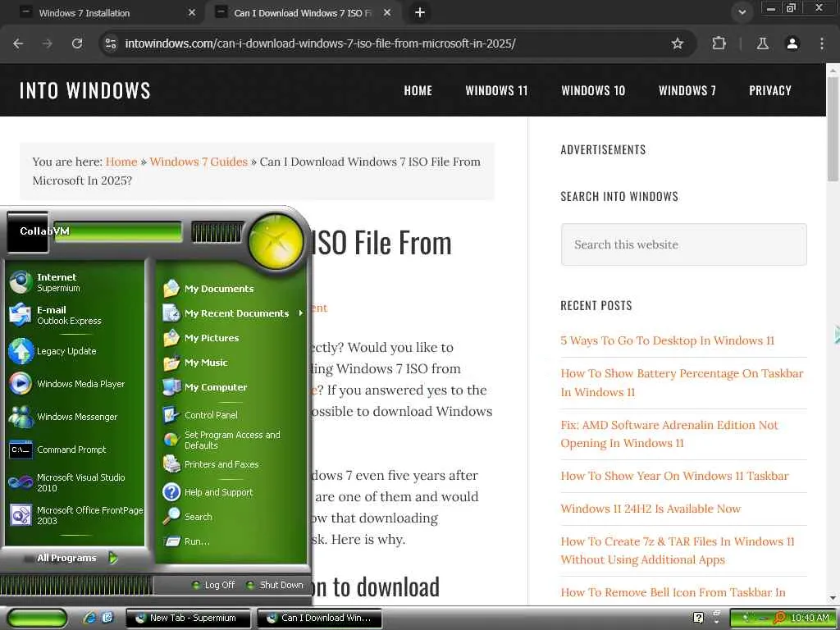Screen dimensions: 840x630
Task: Open the Extensions puzzle icon
Action: point(719,43)
